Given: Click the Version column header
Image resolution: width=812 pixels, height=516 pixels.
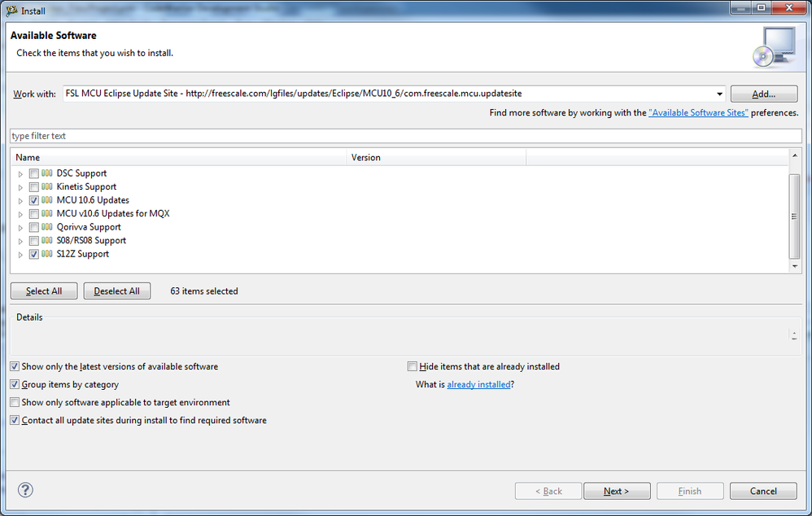Looking at the screenshot, I should tap(437, 158).
